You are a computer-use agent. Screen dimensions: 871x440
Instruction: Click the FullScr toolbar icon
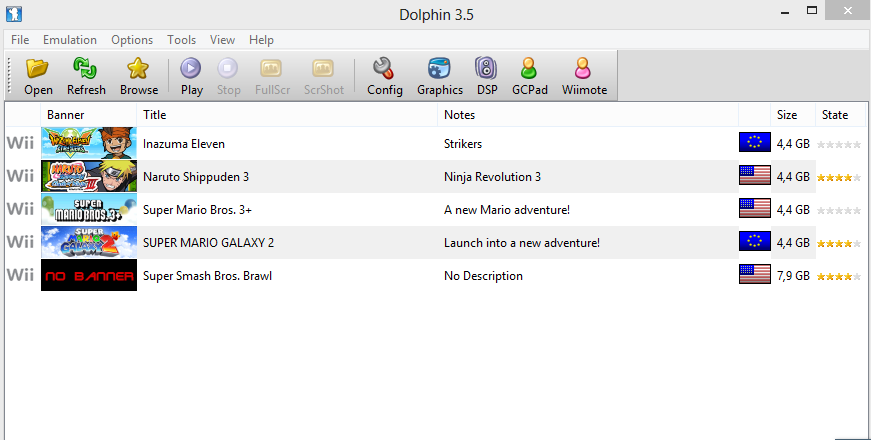click(x=272, y=69)
